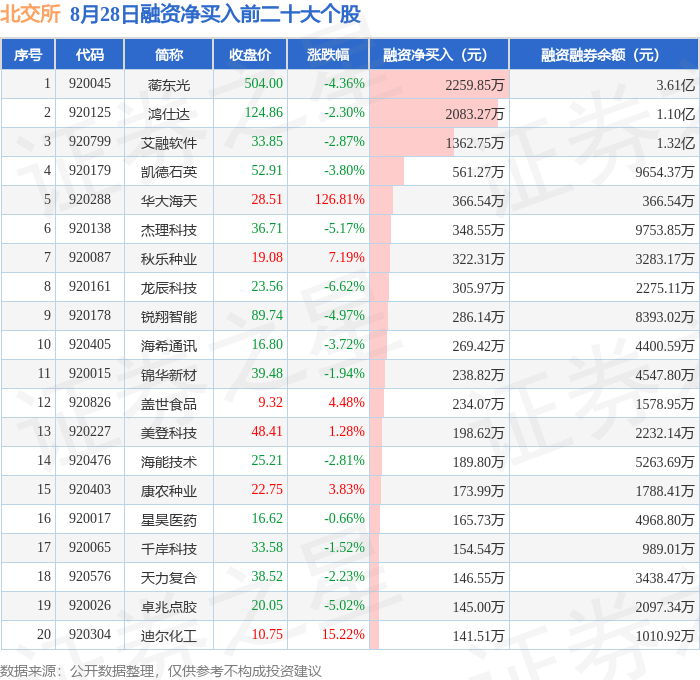Click stock code 920125
Screen dimensions: 700x680
click(x=90, y=113)
